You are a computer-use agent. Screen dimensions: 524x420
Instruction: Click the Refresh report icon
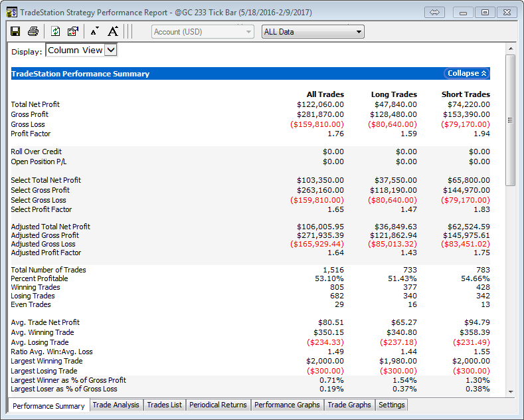coord(55,31)
